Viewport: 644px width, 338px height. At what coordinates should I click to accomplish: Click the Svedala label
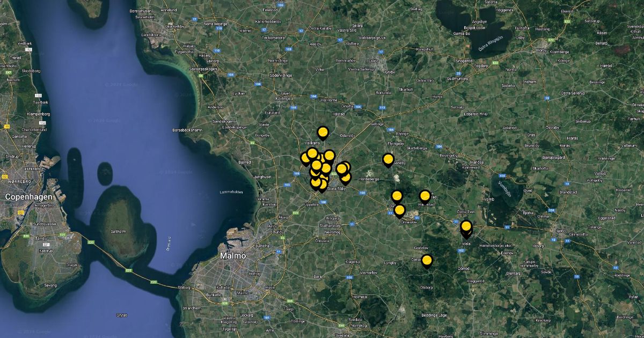pyautogui.click(x=342, y=334)
